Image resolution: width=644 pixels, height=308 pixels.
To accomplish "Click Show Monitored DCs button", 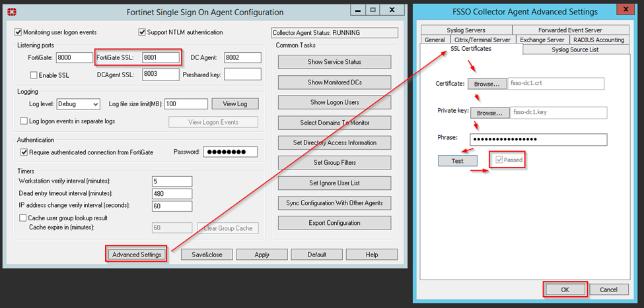I will pos(334,82).
